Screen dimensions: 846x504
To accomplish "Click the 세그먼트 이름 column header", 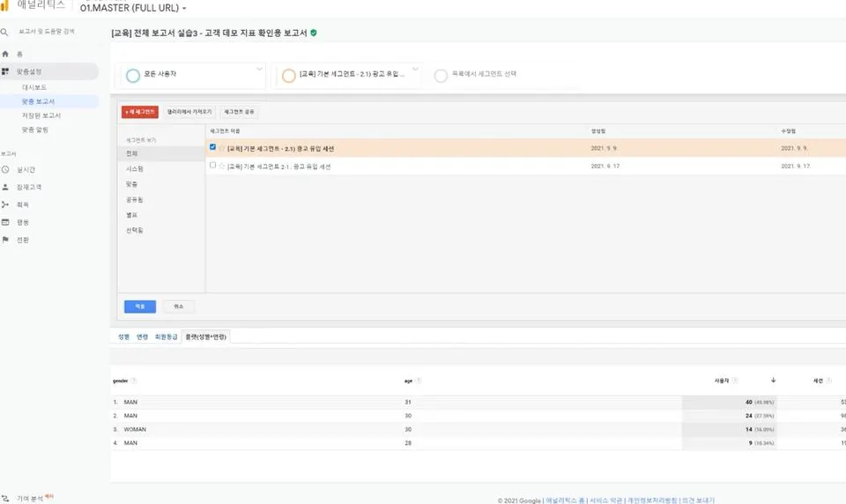I will tap(225, 131).
